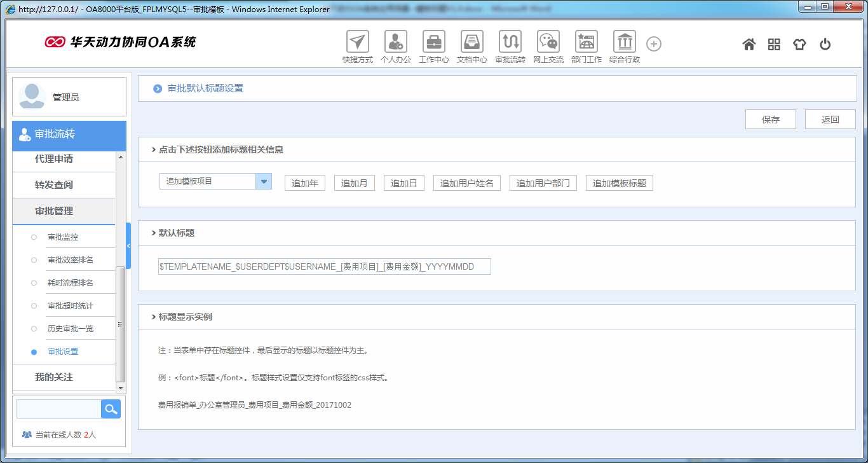
Task: Click the 保存 save button
Action: (x=770, y=119)
